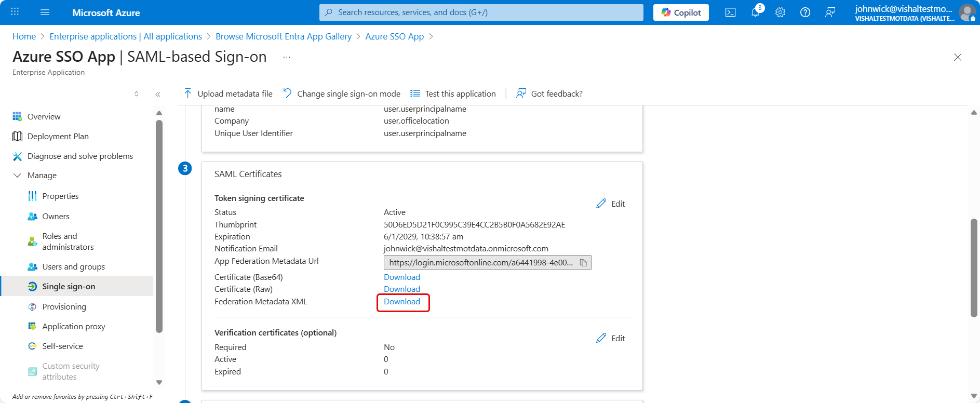Image resolution: width=980 pixels, height=403 pixels.
Task: Click the Deployment Plan book icon
Action: 17,136
